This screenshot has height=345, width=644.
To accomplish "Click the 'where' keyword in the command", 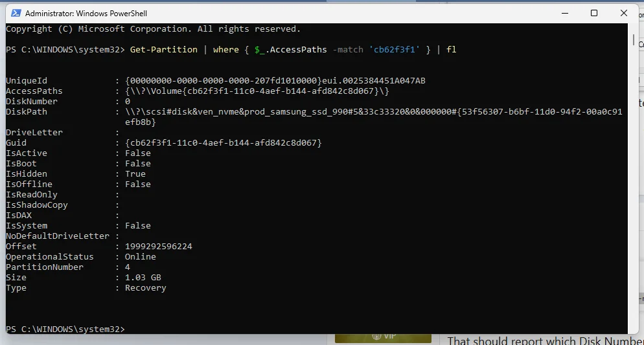I will tap(226, 50).
